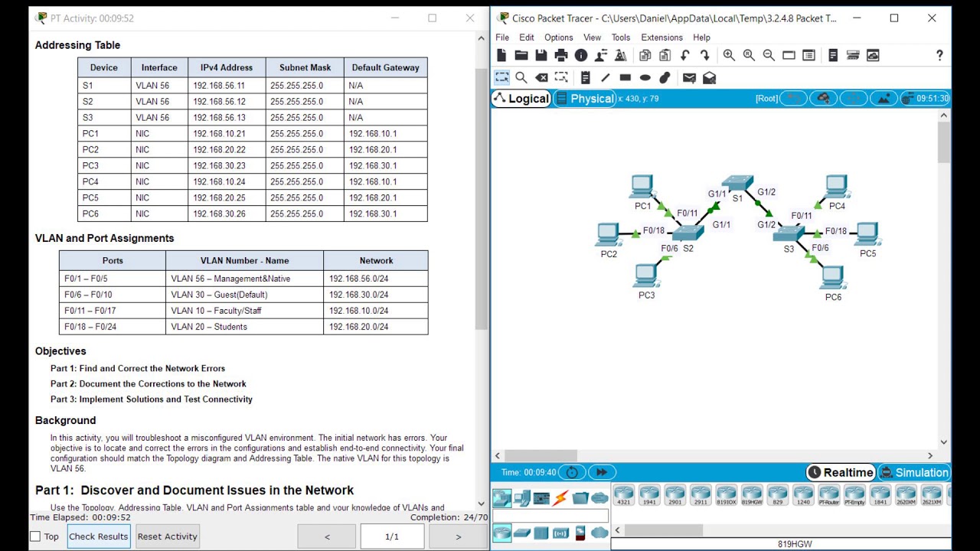The image size is (980, 551).
Task: Click the Check Results button
Action: [x=98, y=536]
